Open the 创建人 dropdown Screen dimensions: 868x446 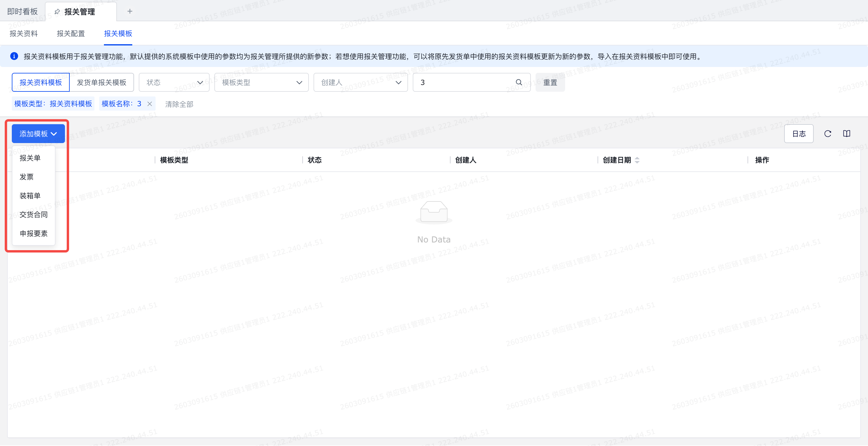click(x=360, y=83)
